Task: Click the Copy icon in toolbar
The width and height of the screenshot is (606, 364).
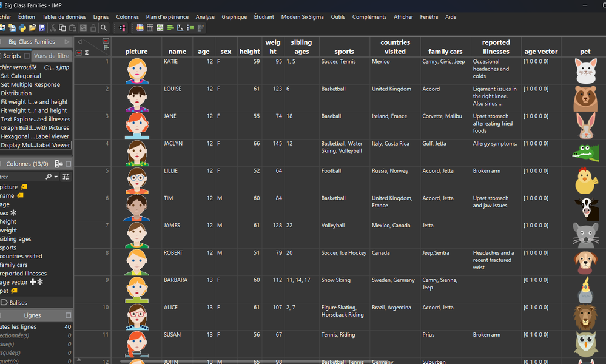Action: pyautogui.click(x=62, y=28)
